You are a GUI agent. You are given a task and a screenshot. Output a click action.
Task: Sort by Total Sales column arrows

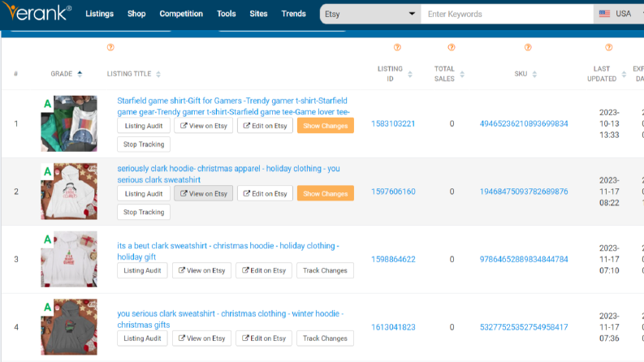(462, 75)
